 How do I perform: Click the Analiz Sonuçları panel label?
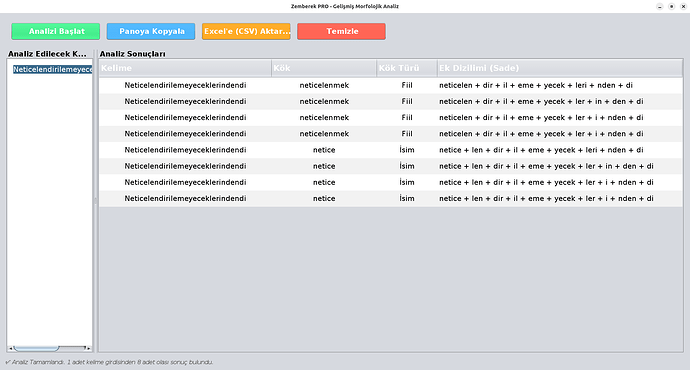point(132,54)
